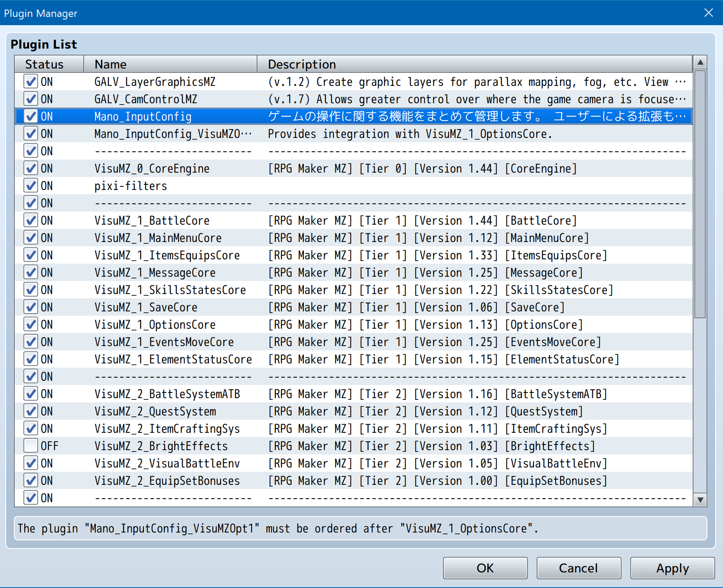
Task: Select the VisuMZ_0_CoreEngine plugin name
Action: coord(152,168)
